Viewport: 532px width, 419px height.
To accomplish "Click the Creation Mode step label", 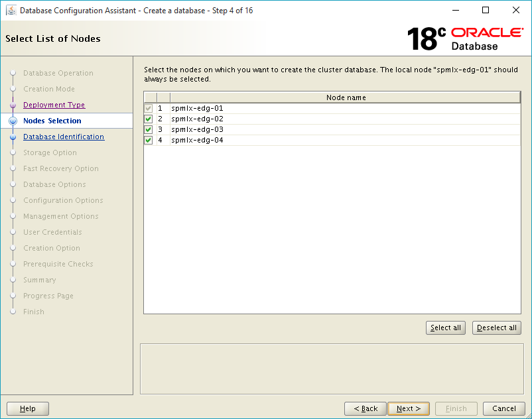I will pos(49,89).
